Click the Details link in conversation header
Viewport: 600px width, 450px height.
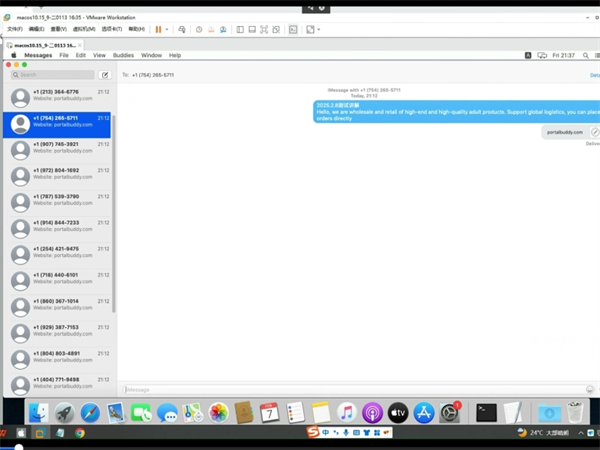[594, 75]
